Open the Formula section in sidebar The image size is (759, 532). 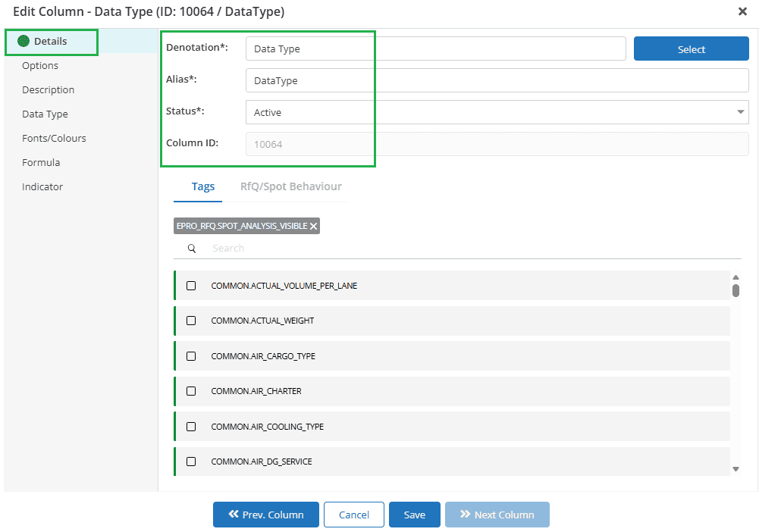[x=41, y=162]
